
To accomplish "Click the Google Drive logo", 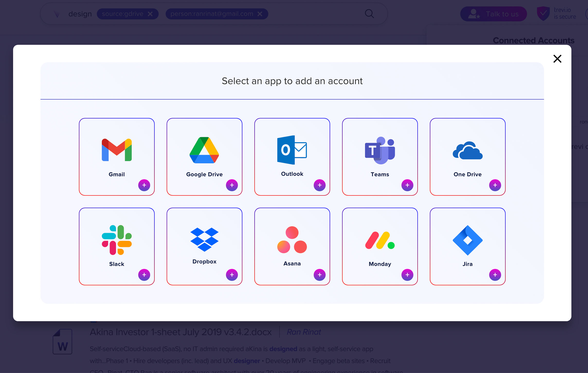I will [x=204, y=150].
